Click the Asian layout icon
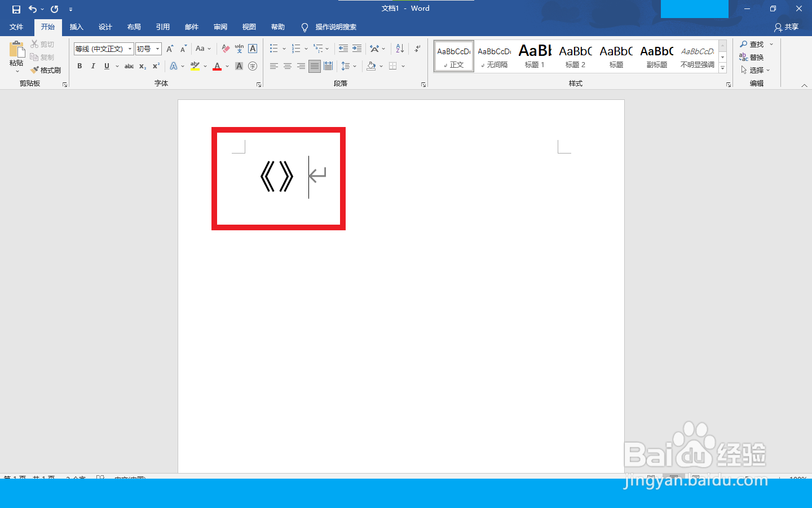The height and width of the screenshot is (508, 812). pos(374,49)
